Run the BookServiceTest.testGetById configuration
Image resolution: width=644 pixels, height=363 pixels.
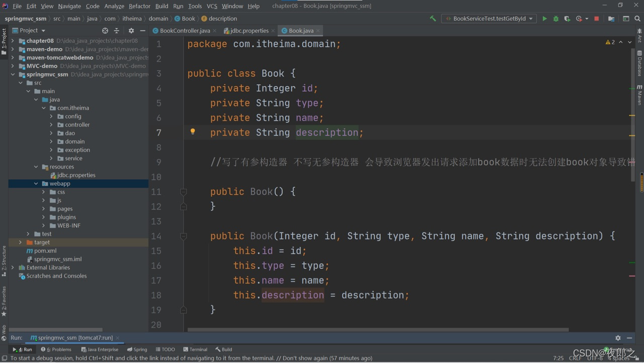545,19
